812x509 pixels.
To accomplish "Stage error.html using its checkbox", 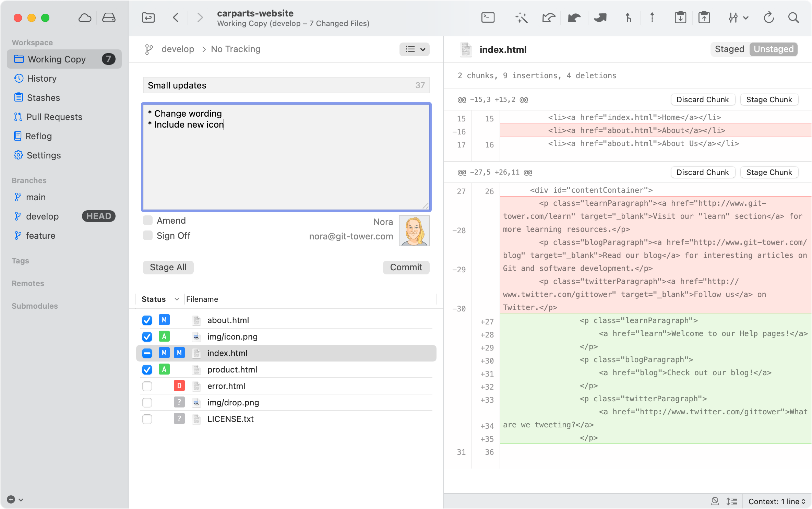I will tap(147, 386).
